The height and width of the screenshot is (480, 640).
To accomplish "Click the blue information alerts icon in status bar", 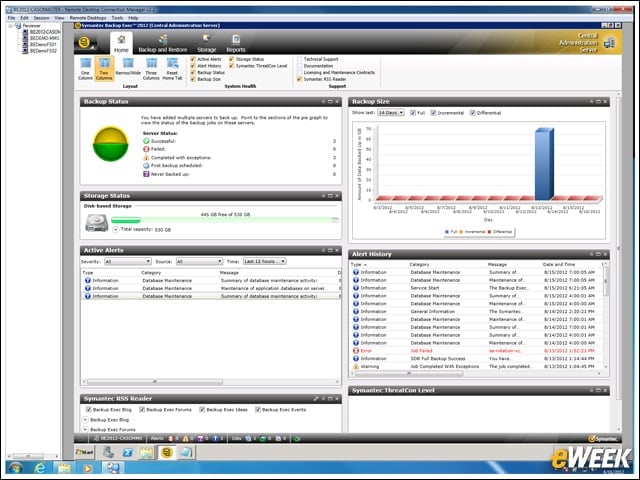I will 215,438.
